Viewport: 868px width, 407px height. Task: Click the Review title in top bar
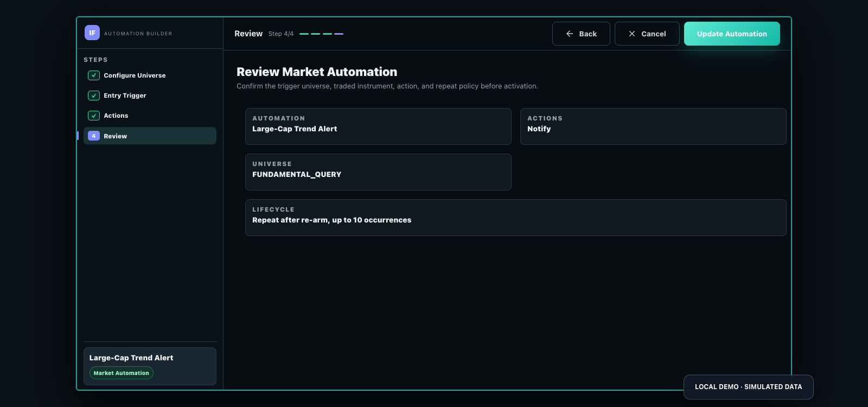[x=248, y=34]
